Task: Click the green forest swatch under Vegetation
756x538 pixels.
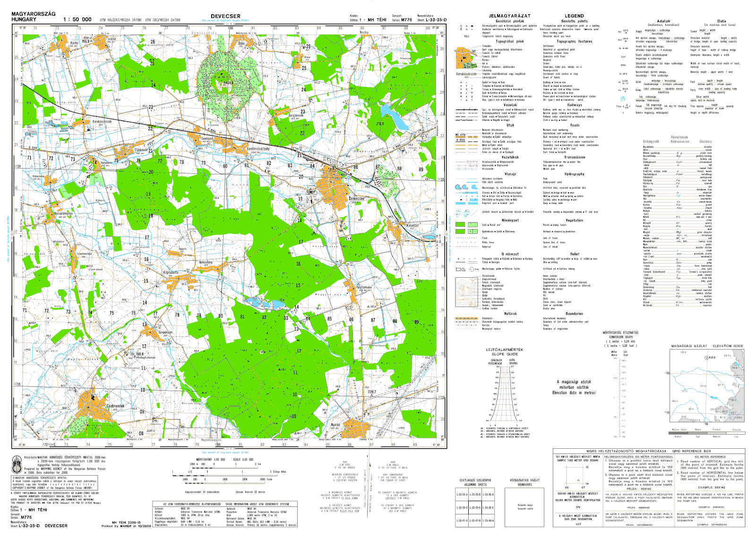Action: coord(460,225)
